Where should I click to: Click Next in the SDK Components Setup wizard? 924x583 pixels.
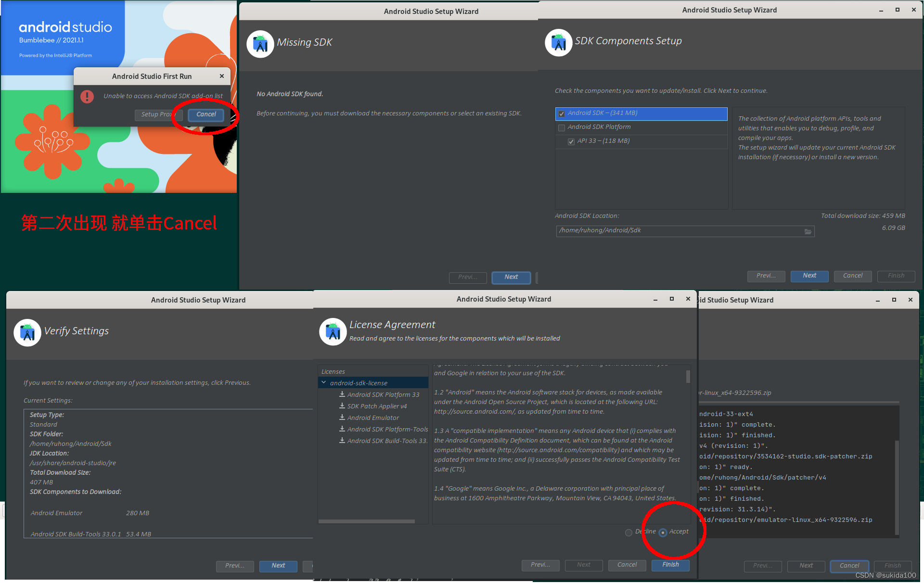pyautogui.click(x=809, y=276)
